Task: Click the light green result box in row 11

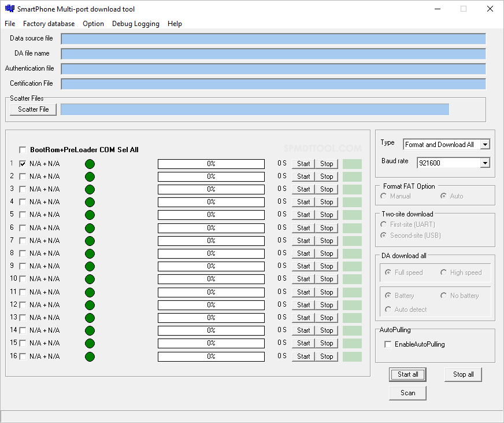Action: [352, 292]
